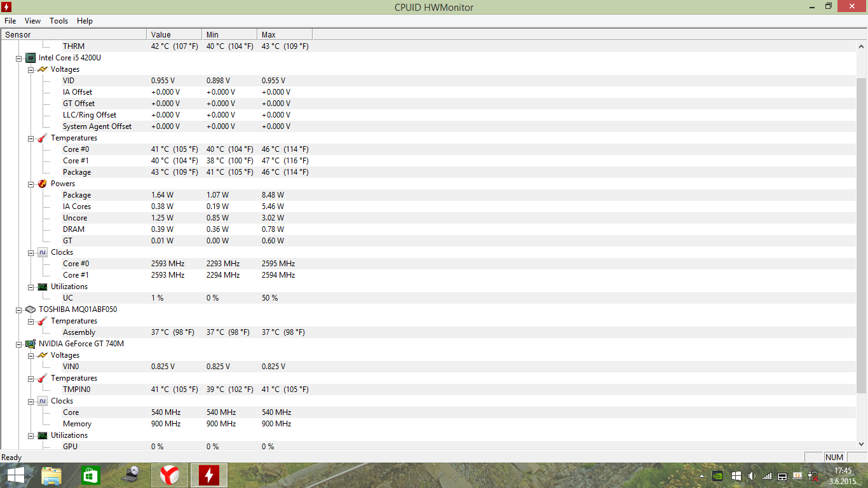Viewport: 868px width, 488px height.
Task: Click the scrollbar down arrow
Action: [862, 444]
